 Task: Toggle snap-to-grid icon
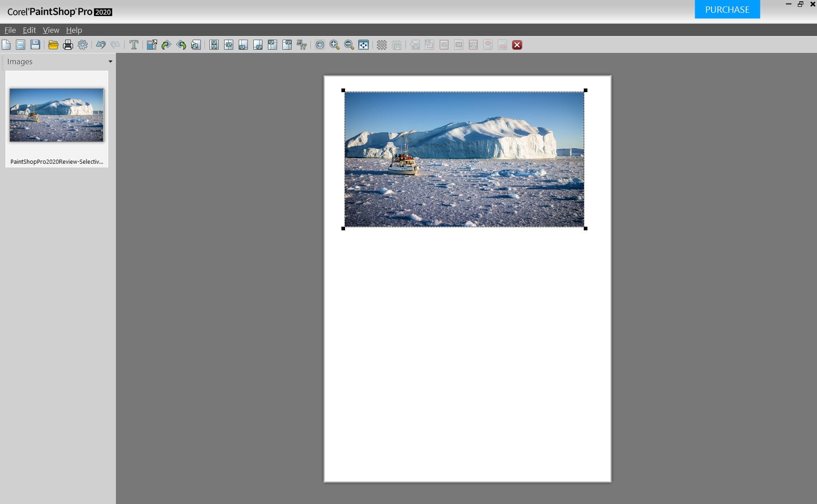[397, 45]
